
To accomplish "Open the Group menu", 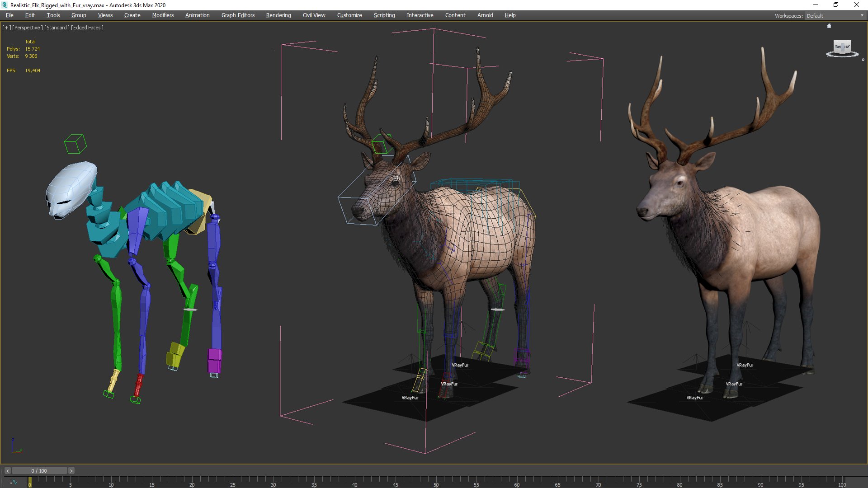I will [x=79, y=15].
